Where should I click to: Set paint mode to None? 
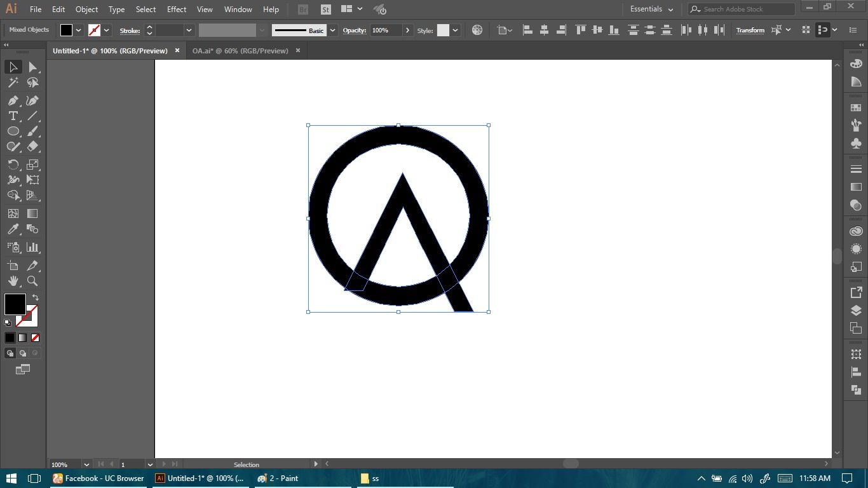click(x=35, y=338)
